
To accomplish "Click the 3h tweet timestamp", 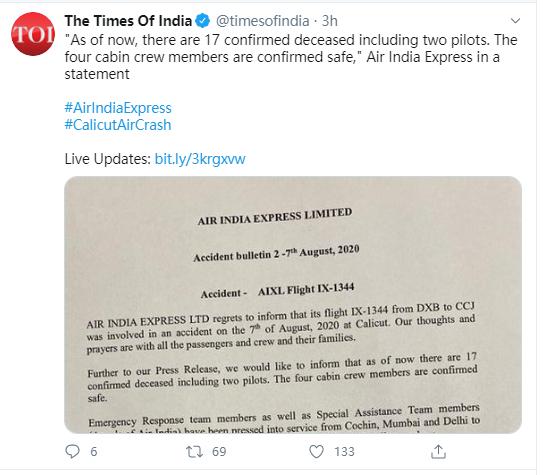I will click(x=330, y=21).
